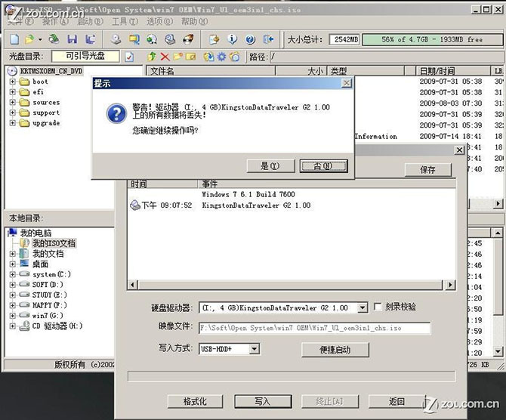506x420 pixels.
Task: Open the 工具 menu
Action: [x=119, y=22]
